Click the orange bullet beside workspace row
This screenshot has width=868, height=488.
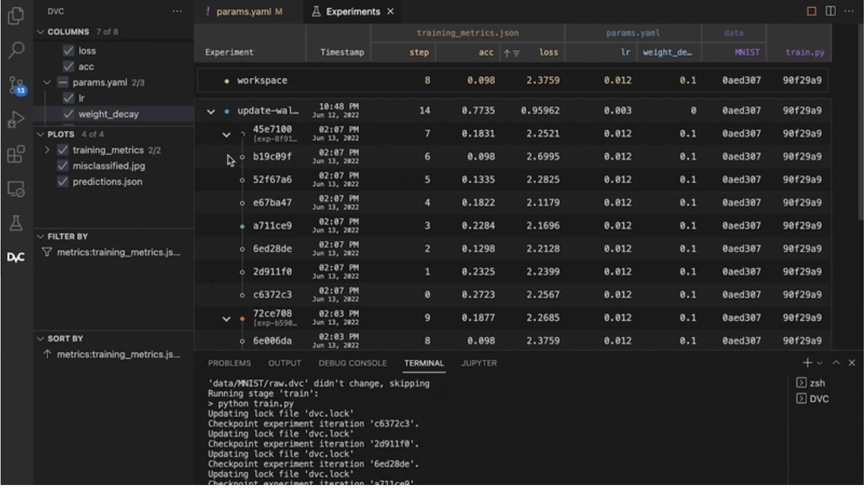227,81
